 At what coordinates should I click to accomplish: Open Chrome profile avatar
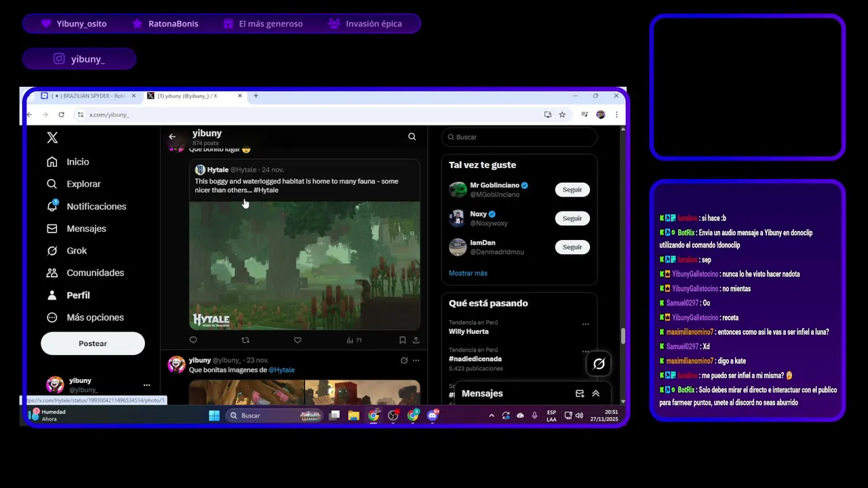601,115
